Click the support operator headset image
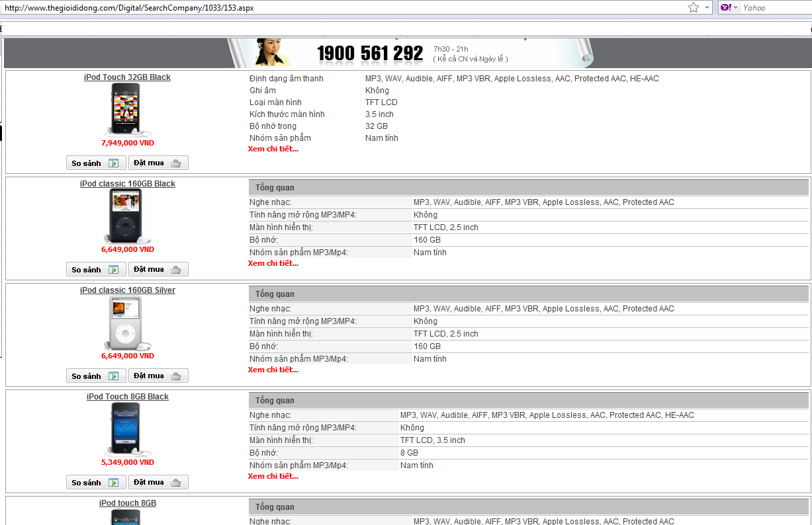 (272, 52)
